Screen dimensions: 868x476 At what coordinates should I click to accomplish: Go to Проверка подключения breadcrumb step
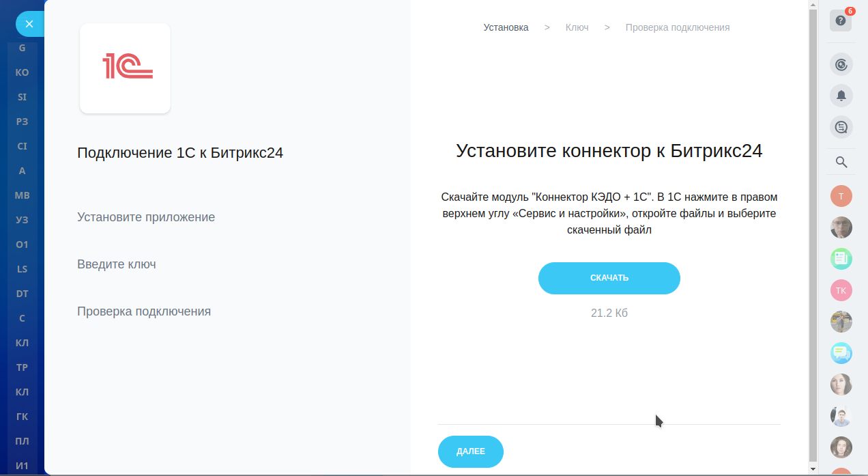click(678, 27)
